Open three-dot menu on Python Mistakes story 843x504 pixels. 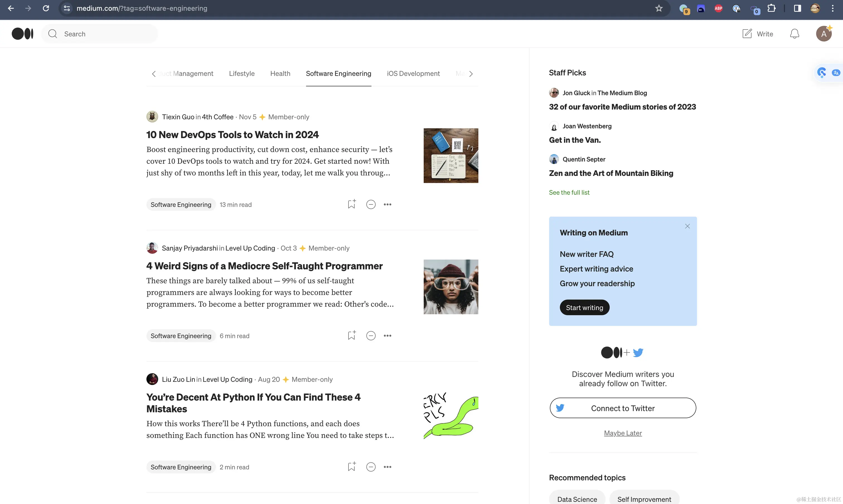click(387, 467)
